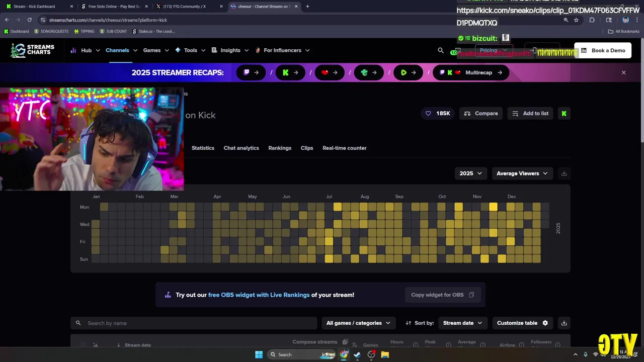The width and height of the screenshot is (644, 362).
Task: Expand the For Influencers menu
Action: click(282, 50)
